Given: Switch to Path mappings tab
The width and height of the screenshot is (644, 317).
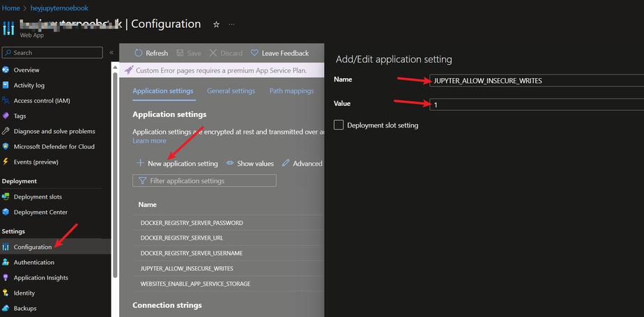Looking at the screenshot, I should click(x=291, y=91).
